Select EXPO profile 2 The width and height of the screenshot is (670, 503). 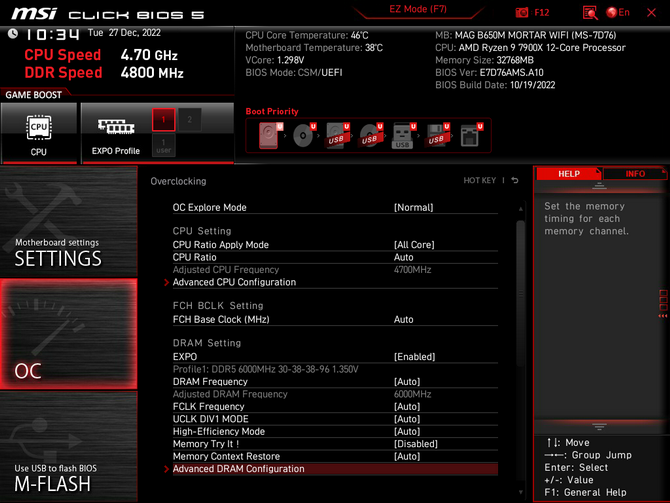click(189, 120)
